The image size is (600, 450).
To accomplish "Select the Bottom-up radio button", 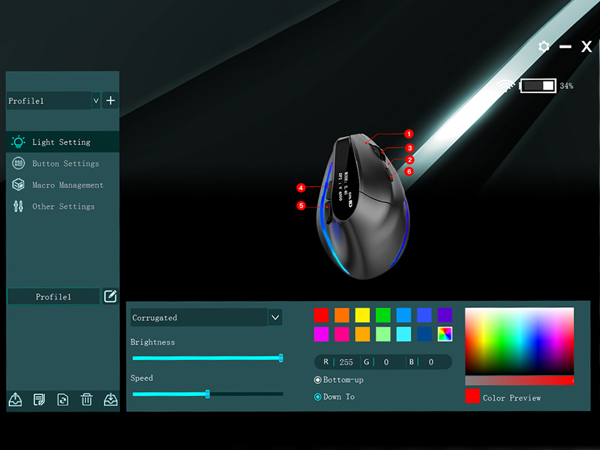I will tap(318, 380).
